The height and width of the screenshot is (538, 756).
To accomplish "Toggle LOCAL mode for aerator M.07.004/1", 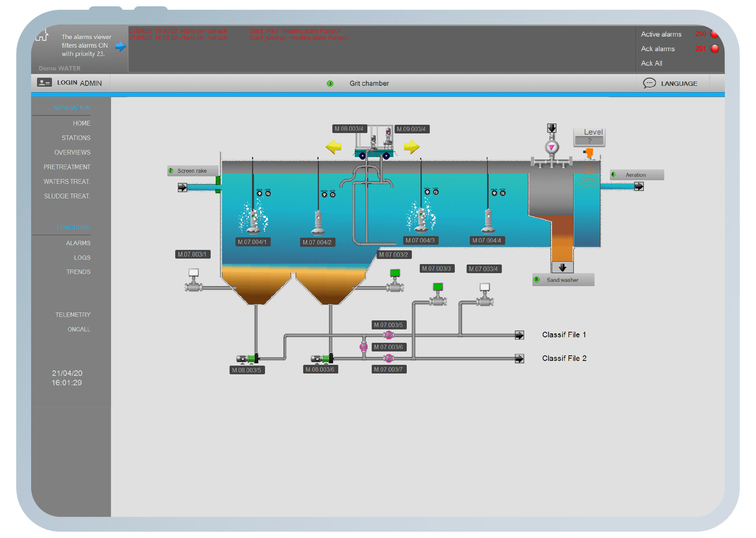I will [259, 193].
